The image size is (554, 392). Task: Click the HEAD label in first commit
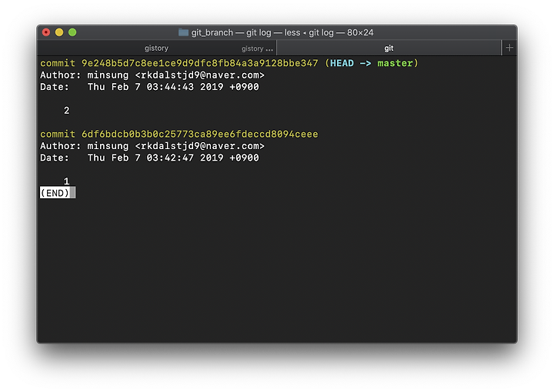[x=342, y=63]
